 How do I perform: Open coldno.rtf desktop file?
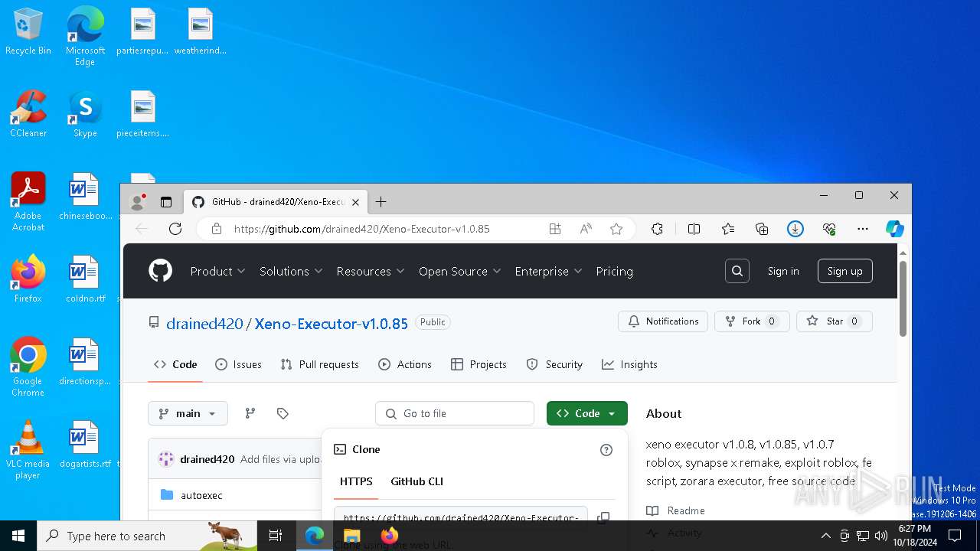click(85, 279)
